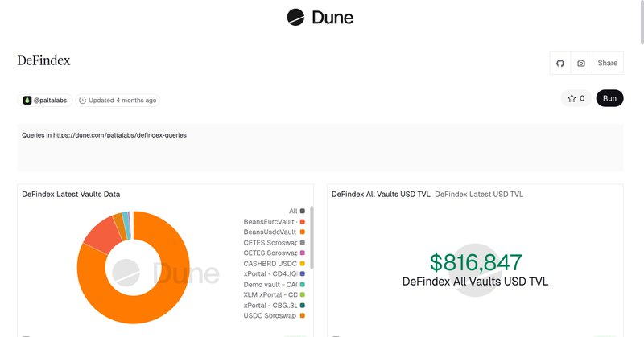Toggle the BeansUsdcVault legend entry

click(274, 232)
